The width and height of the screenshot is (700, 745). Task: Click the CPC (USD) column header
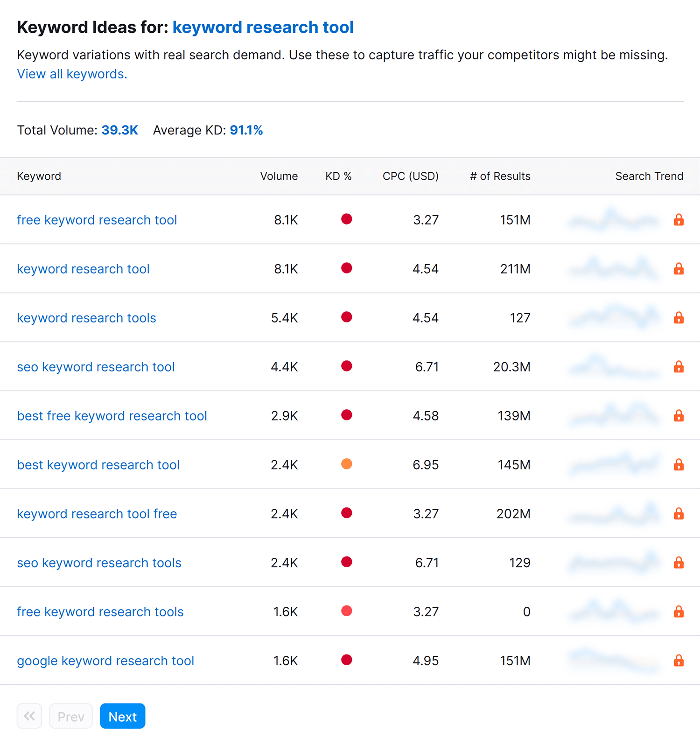(x=411, y=176)
